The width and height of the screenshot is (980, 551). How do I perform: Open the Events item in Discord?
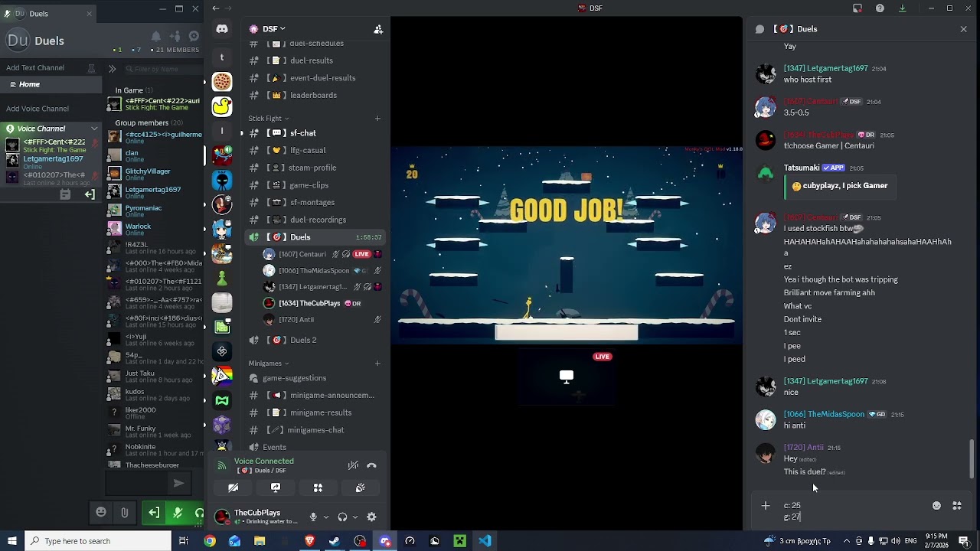pos(314,447)
